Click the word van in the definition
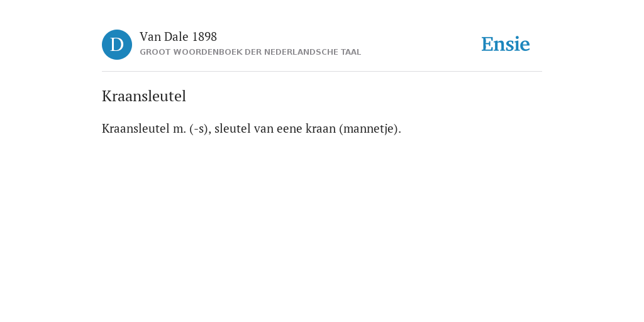The width and height of the screenshot is (644, 322). 264,129
